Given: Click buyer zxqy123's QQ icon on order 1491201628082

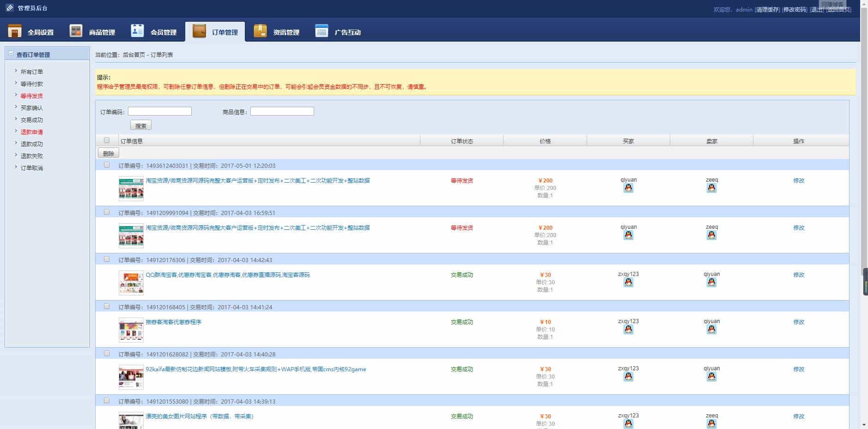Looking at the screenshot, I should point(628,376).
